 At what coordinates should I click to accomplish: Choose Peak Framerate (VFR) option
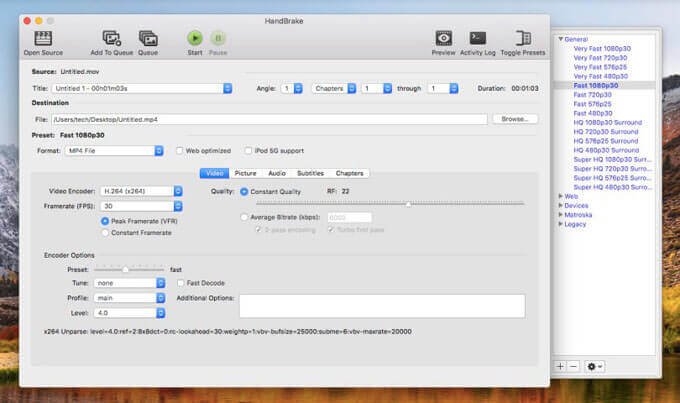105,221
